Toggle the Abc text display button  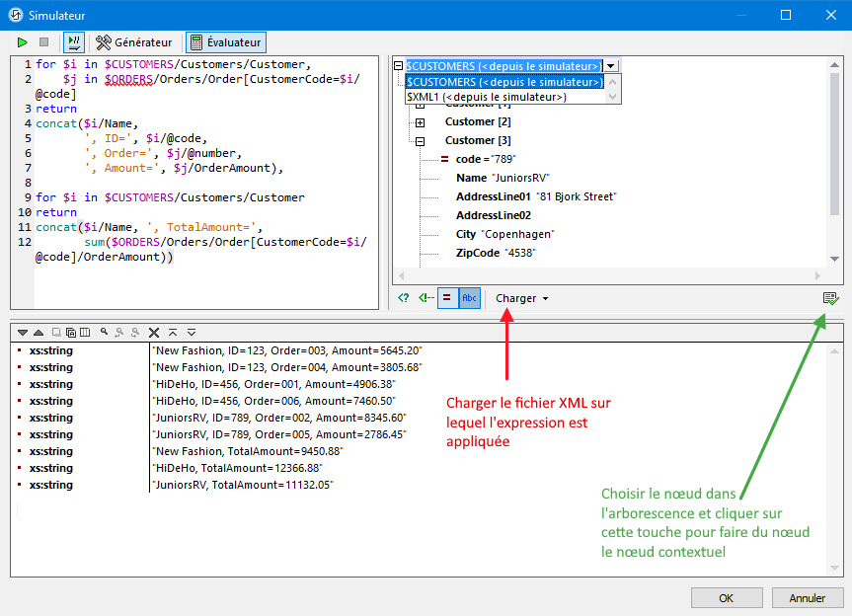[x=469, y=298]
